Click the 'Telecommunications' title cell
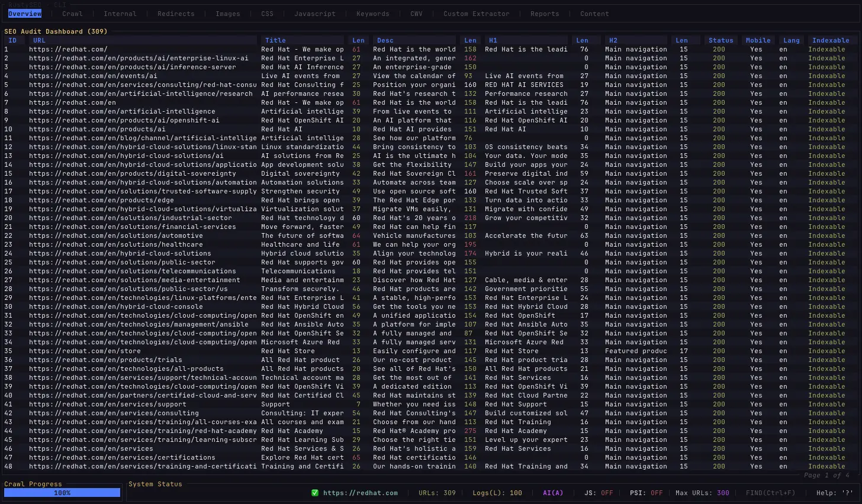Viewport: 862px width, 504px height. (298, 271)
